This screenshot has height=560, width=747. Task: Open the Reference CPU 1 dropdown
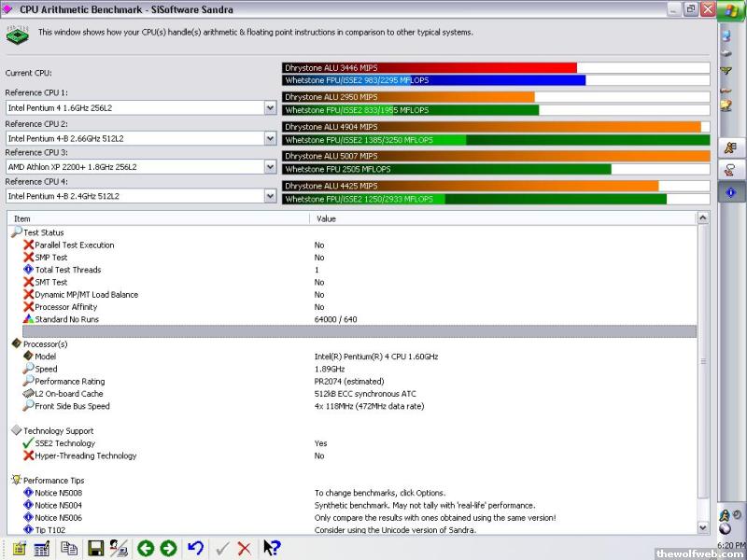click(x=270, y=107)
